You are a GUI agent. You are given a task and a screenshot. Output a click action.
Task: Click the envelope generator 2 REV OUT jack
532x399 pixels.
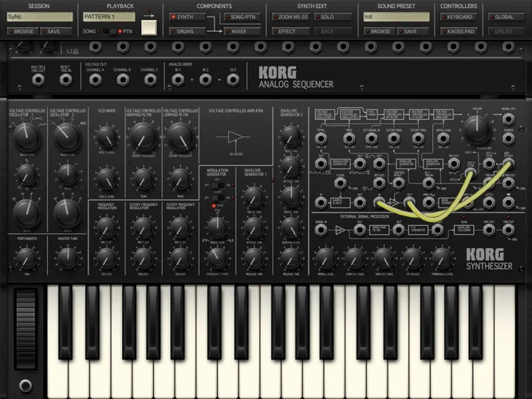click(x=454, y=164)
